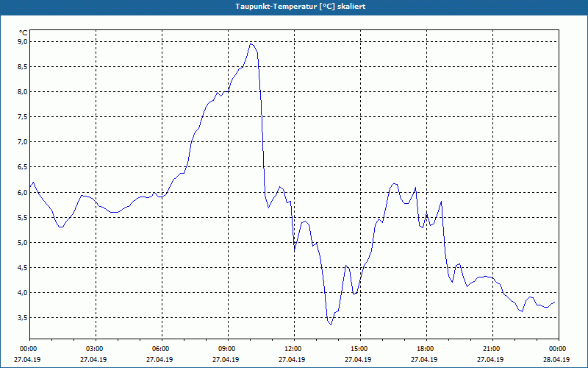Click the '00:00' time label above 27.04.19
Screen dimensions: 588x368
[27, 349]
